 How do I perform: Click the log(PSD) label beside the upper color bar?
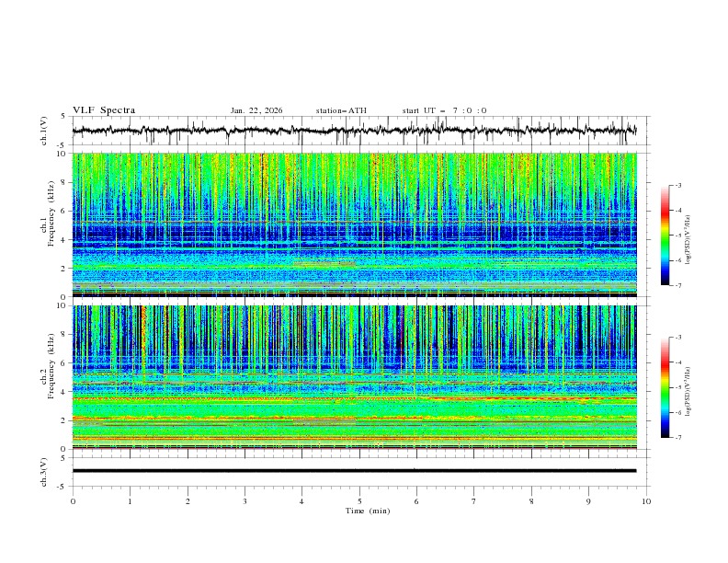coord(689,236)
